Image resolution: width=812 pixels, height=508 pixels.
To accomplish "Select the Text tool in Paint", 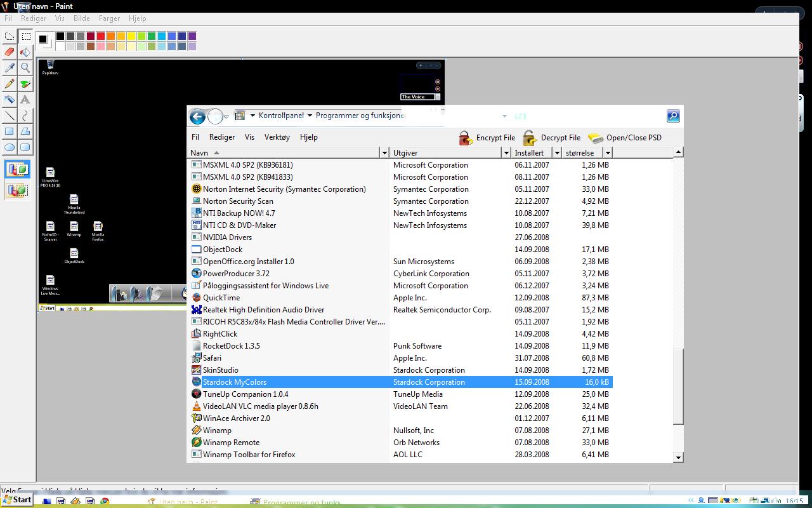I will tap(25, 100).
